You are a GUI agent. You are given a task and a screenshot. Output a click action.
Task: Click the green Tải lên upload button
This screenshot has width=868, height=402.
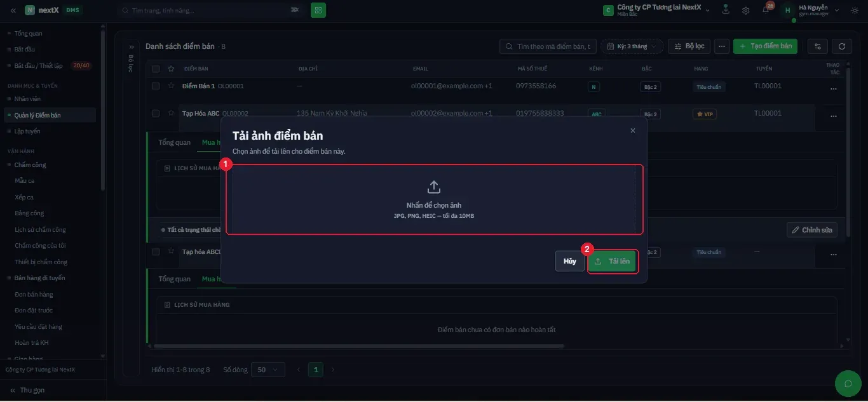(613, 261)
